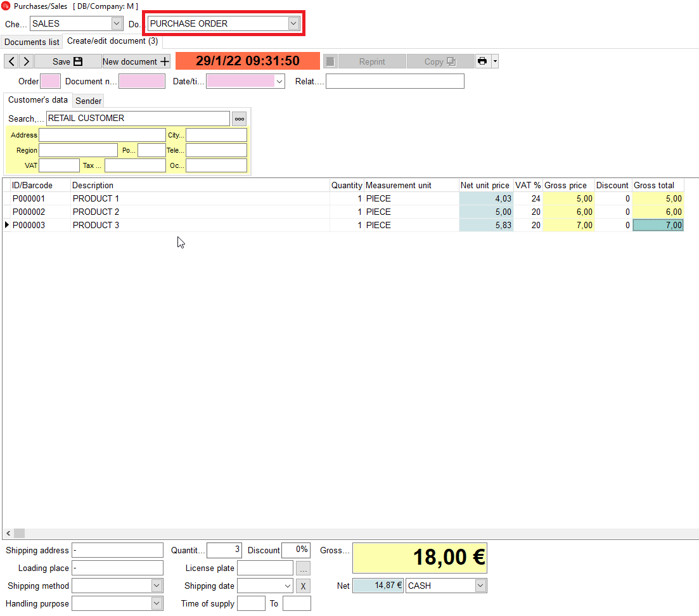Image resolution: width=699 pixels, height=616 pixels.
Task: Go to the previous document arrow
Action: (11, 61)
